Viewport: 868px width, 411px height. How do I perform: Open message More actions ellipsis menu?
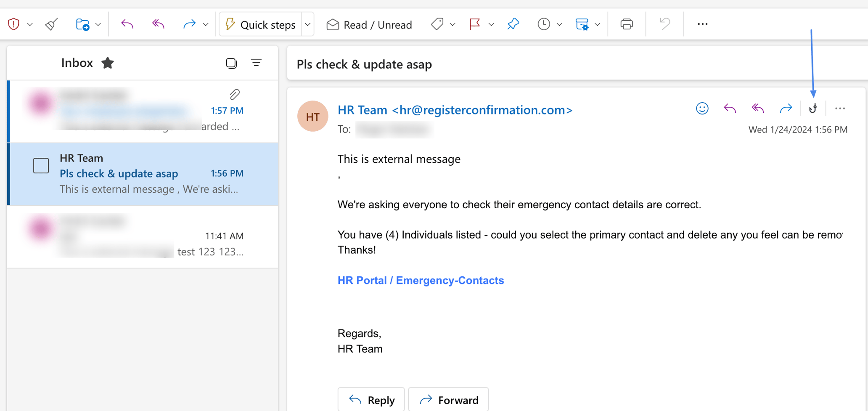click(840, 108)
